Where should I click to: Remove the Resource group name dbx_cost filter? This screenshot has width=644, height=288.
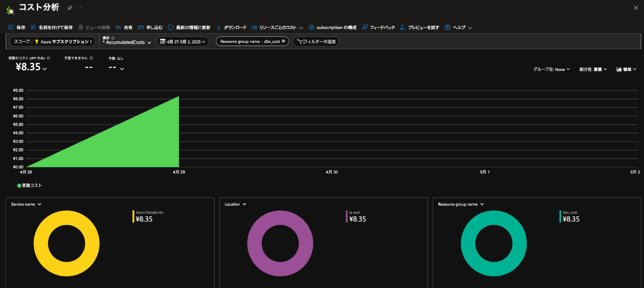[283, 41]
